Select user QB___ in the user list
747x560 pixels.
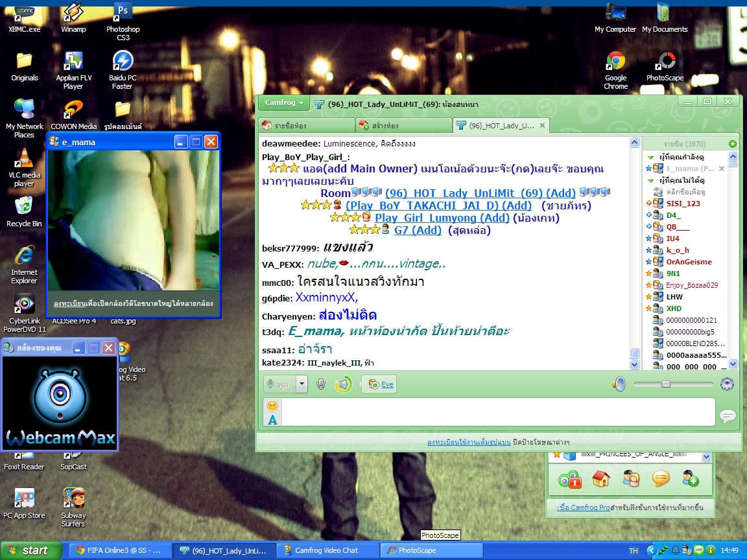pos(678,227)
